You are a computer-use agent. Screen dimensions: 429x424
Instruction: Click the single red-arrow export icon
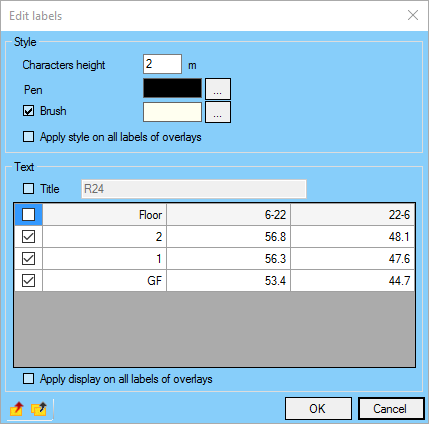(16, 408)
